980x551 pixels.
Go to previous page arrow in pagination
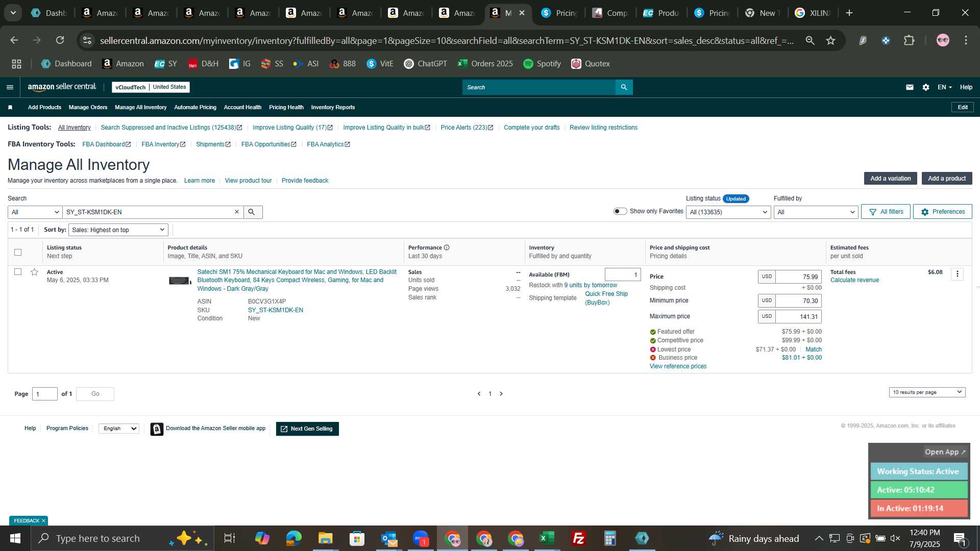click(479, 394)
